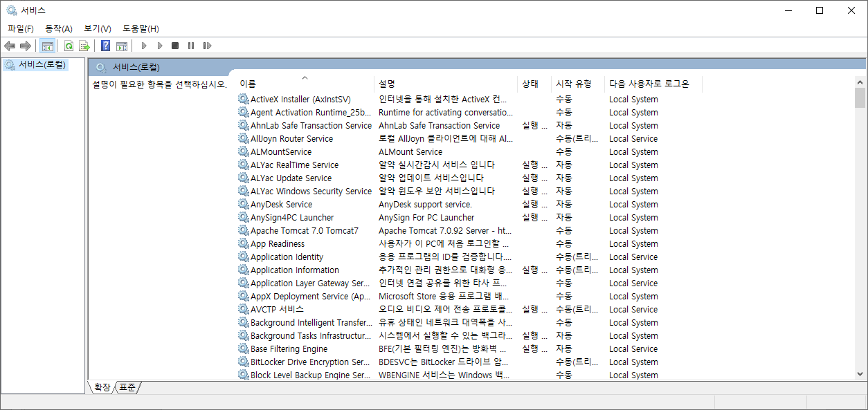Select the ALYac Windows Security Service row

coord(469,191)
